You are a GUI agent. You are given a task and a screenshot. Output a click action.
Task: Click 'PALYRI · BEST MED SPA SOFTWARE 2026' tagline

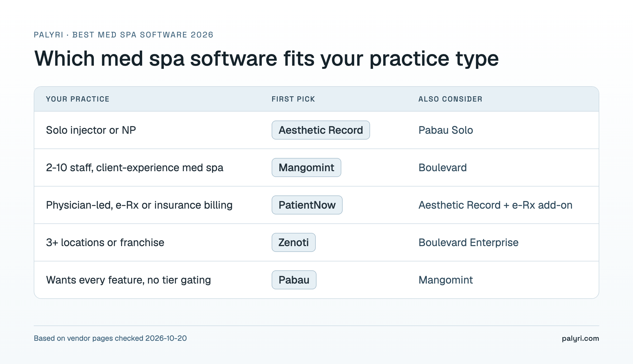(x=123, y=35)
